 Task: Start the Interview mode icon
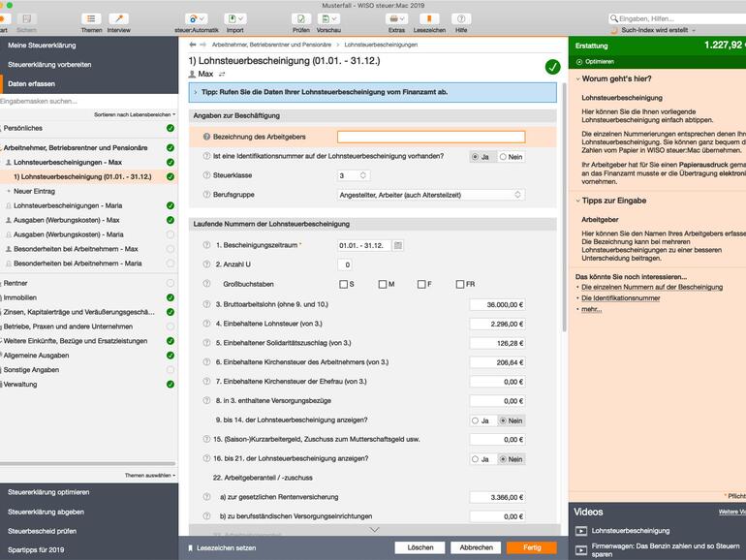(118, 19)
